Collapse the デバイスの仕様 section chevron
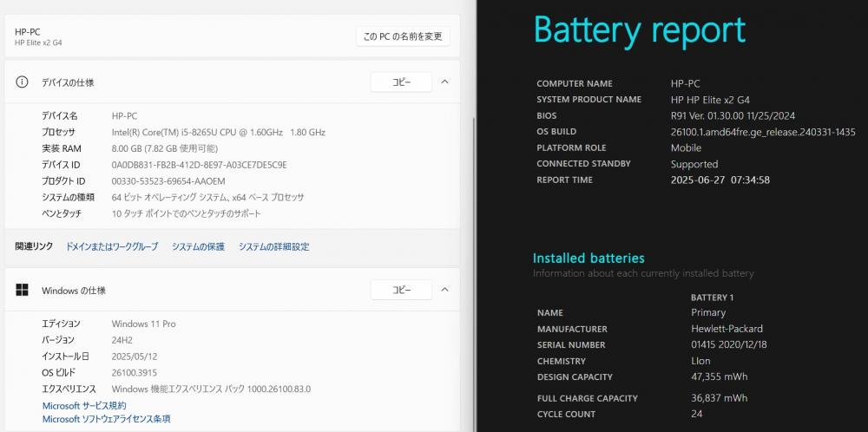Image resolution: width=868 pixels, height=432 pixels. click(444, 82)
